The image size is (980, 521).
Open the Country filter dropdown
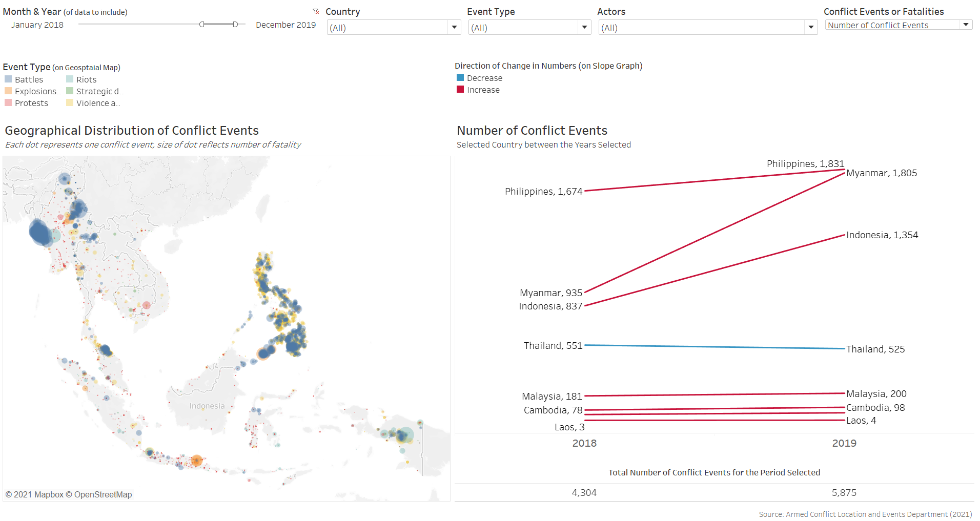tap(454, 28)
